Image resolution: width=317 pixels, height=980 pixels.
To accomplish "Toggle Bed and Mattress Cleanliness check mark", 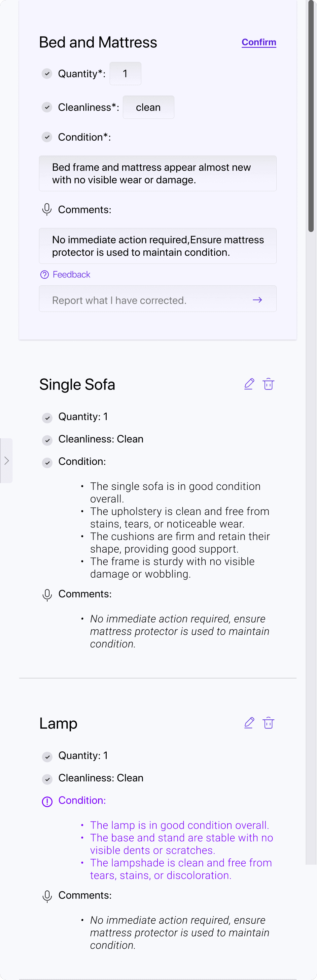I will 47,107.
